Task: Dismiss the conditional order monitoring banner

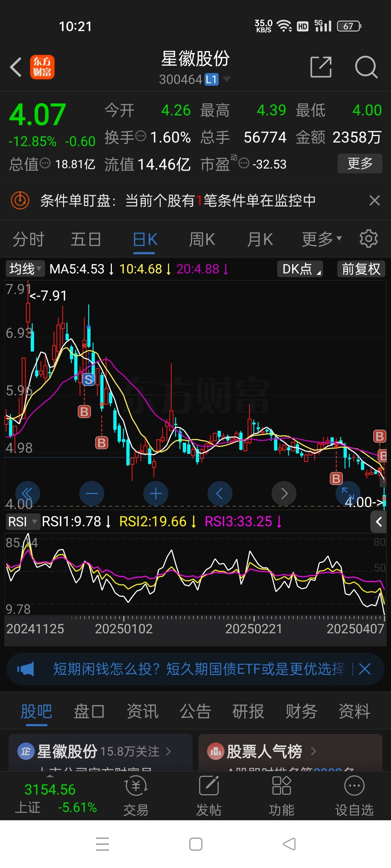Action: (375, 200)
